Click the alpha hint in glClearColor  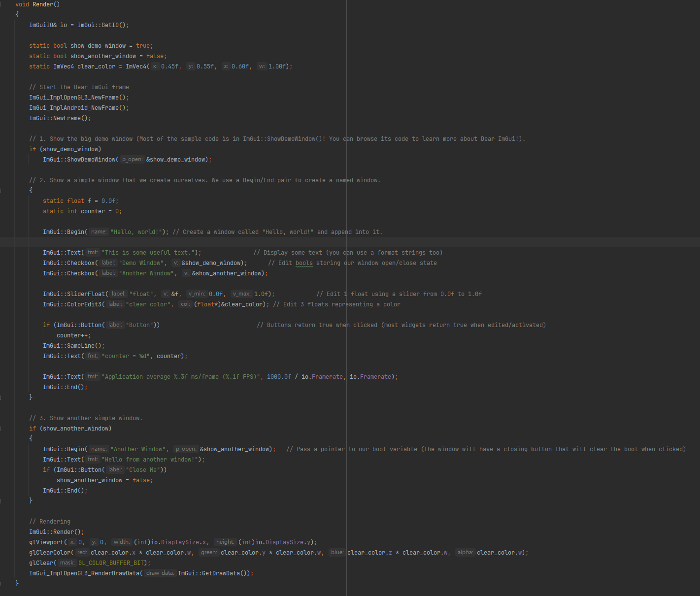pyautogui.click(x=465, y=553)
